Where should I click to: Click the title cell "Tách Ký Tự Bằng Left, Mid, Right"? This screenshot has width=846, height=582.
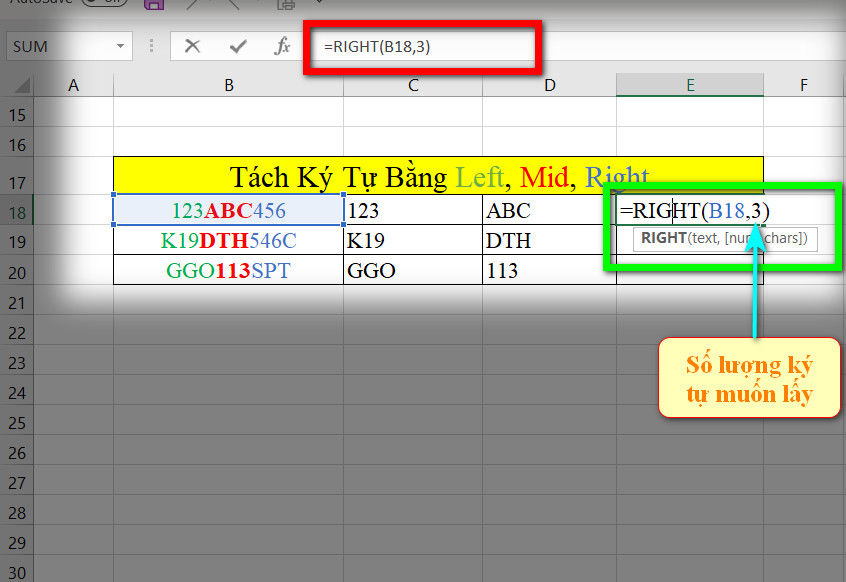tap(438, 176)
